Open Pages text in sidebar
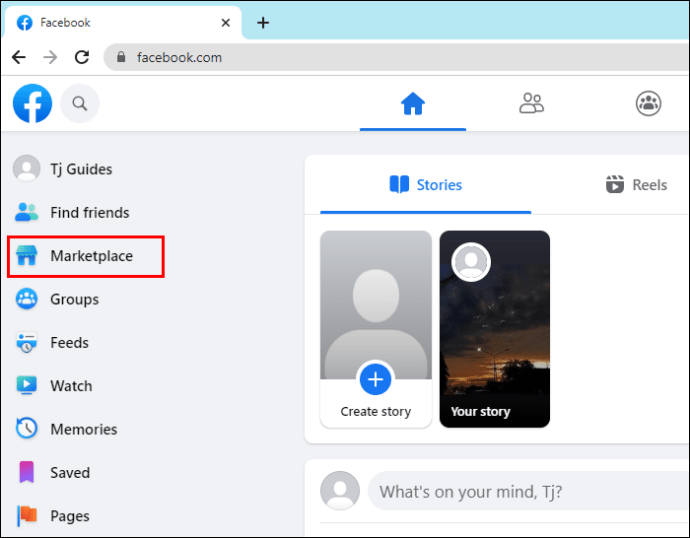The height and width of the screenshot is (538, 690). [x=70, y=516]
